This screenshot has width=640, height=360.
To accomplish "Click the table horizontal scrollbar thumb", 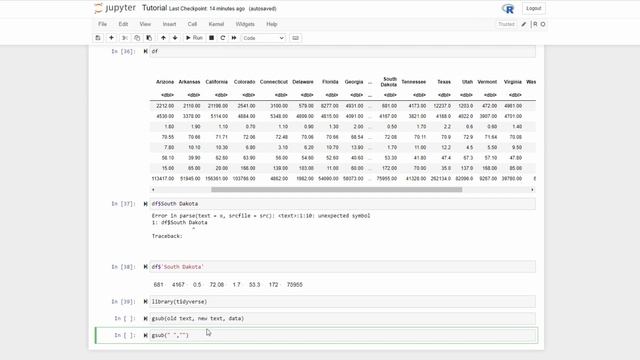I will 336,189.
